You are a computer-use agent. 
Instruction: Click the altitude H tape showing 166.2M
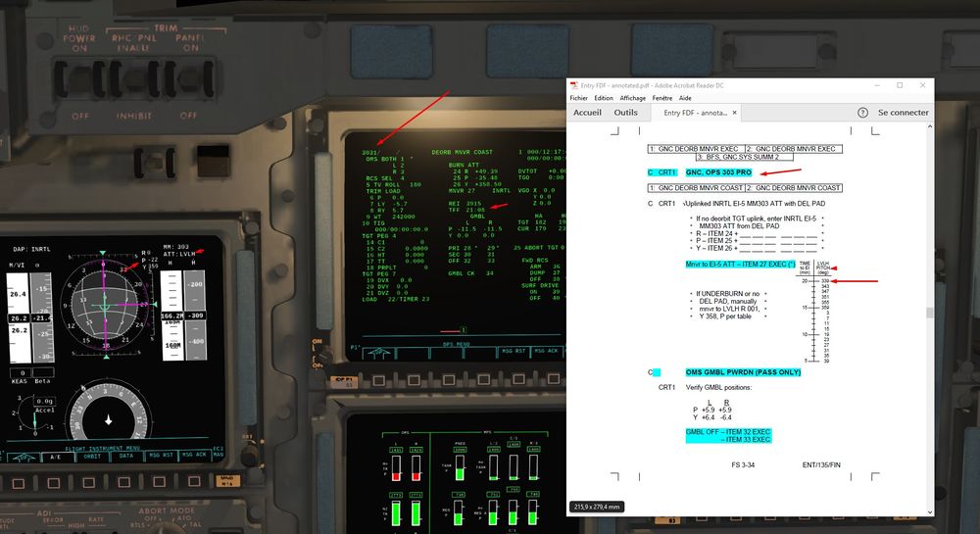click(x=171, y=316)
